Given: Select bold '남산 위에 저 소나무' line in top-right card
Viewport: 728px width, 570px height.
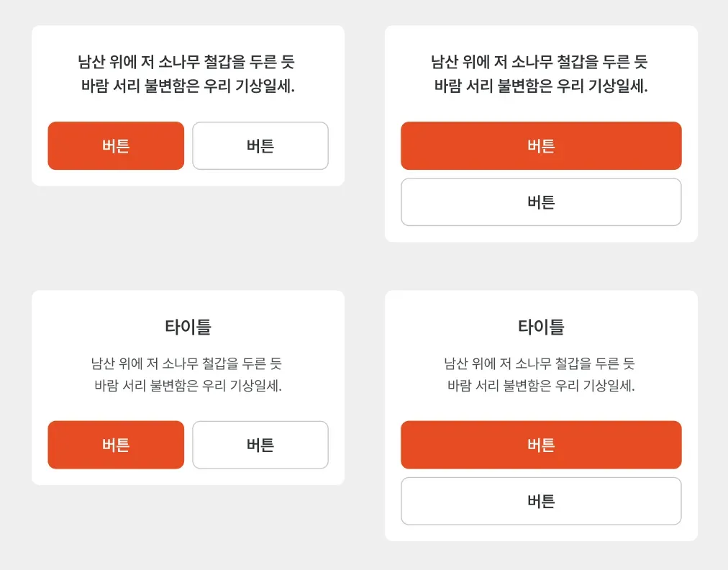Looking at the screenshot, I should (x=541, y=62).
